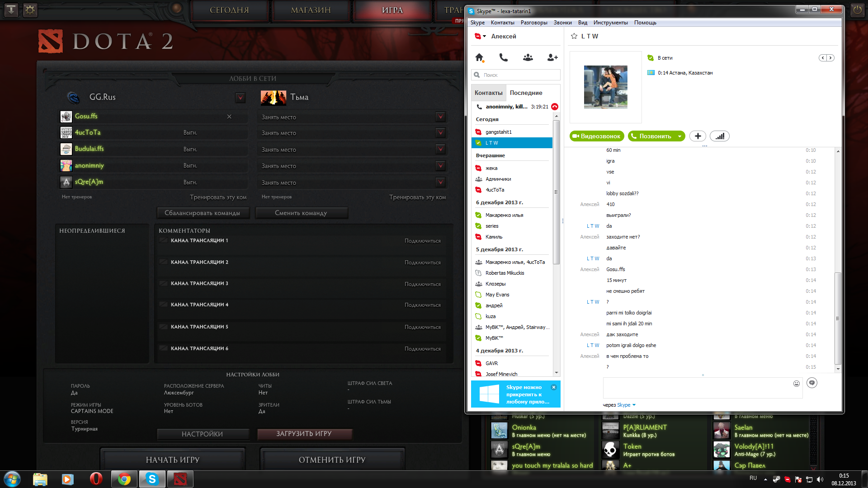Open dropdown arrow on Позвонить button

click(679, 136)
